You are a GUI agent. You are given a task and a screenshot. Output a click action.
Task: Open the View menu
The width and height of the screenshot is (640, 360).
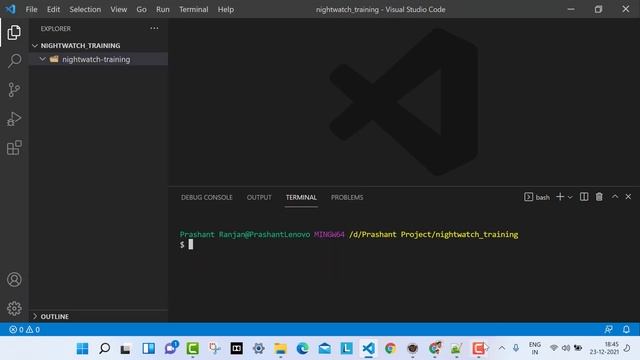(118, 9)
